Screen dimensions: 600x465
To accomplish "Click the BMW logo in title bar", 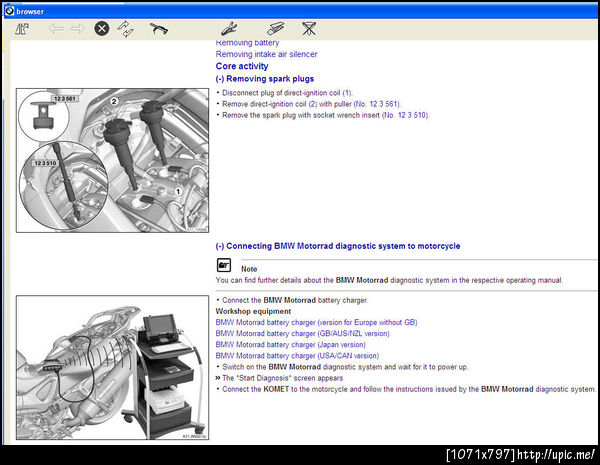I will pos(9,11).
